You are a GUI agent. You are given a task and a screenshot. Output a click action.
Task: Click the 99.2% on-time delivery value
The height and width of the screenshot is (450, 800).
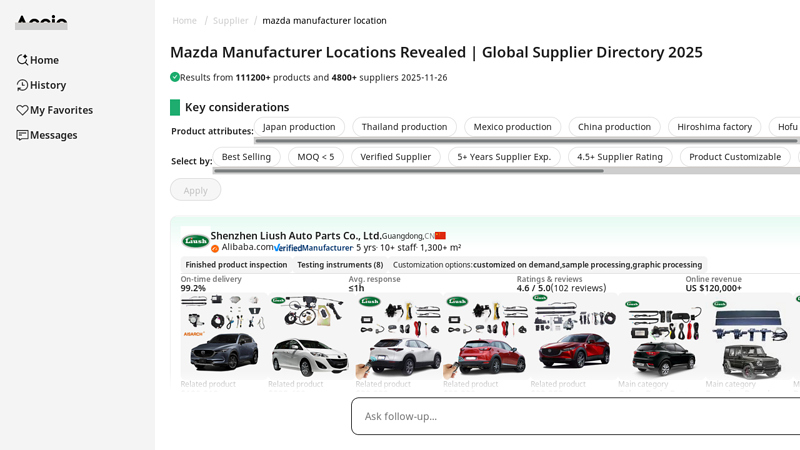193,288
